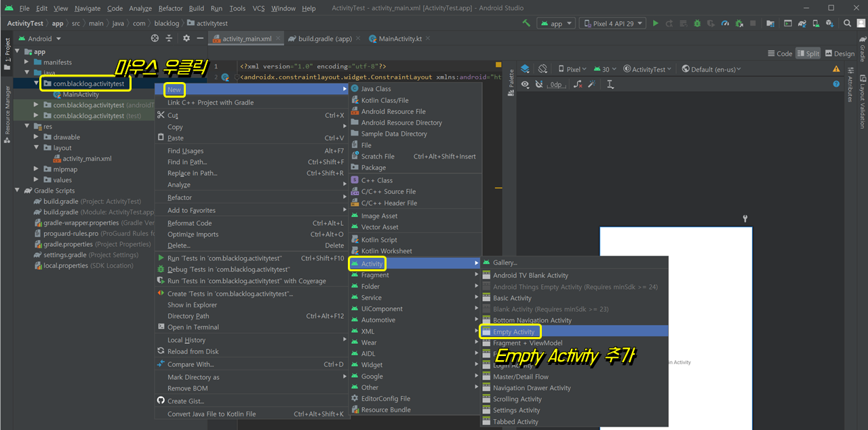This screenshot has width=868, height=430.
Task: Collapse the Gradle Scripts node
Action: (18, 191)
